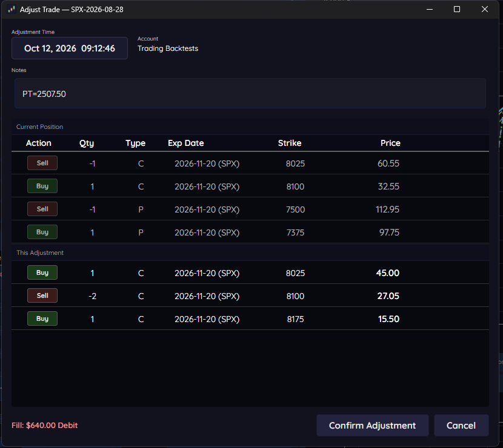Confirm the adjustment

(x=373, y=425)
